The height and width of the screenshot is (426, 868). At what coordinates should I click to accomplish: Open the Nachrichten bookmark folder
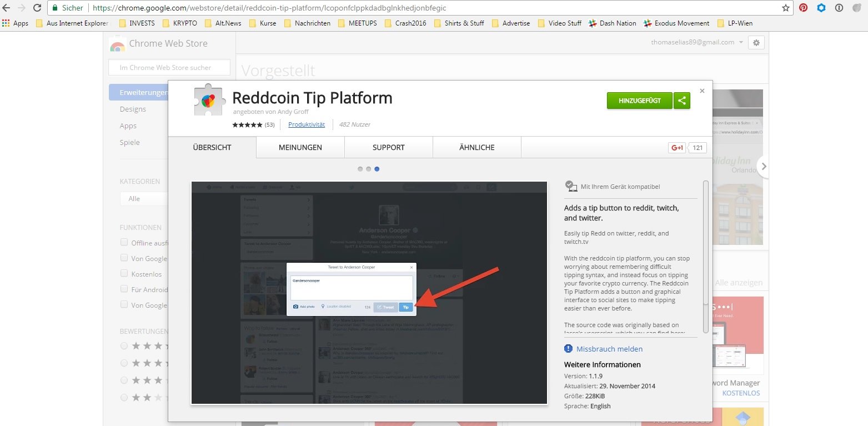click(x=307, y=23)
